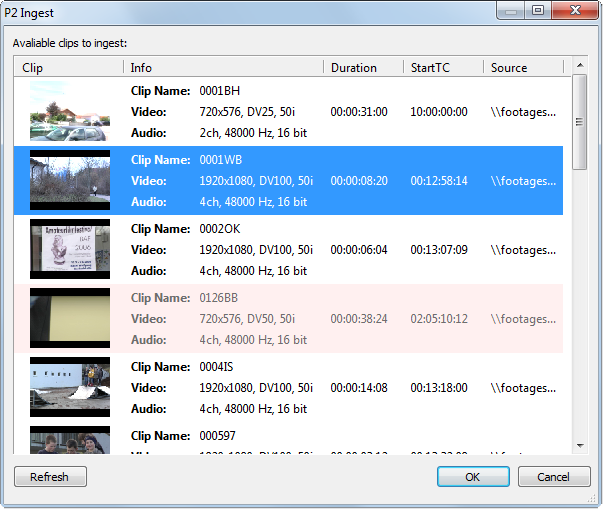Click start timecode 00:13:18:00
The image size is (603, 509).
[x=439, y=388]
